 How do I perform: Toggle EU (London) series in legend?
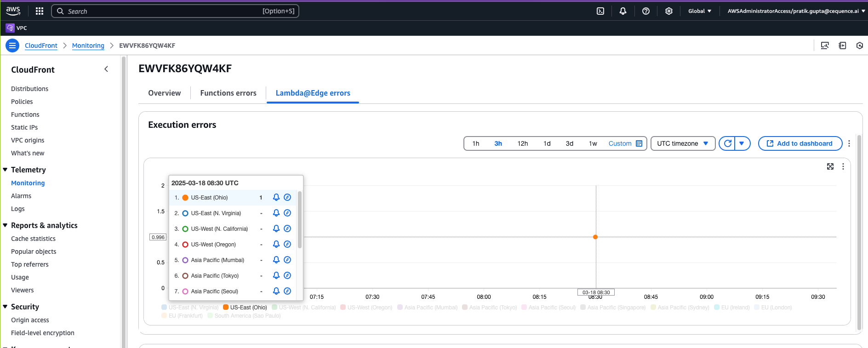[x=773, y=308]
